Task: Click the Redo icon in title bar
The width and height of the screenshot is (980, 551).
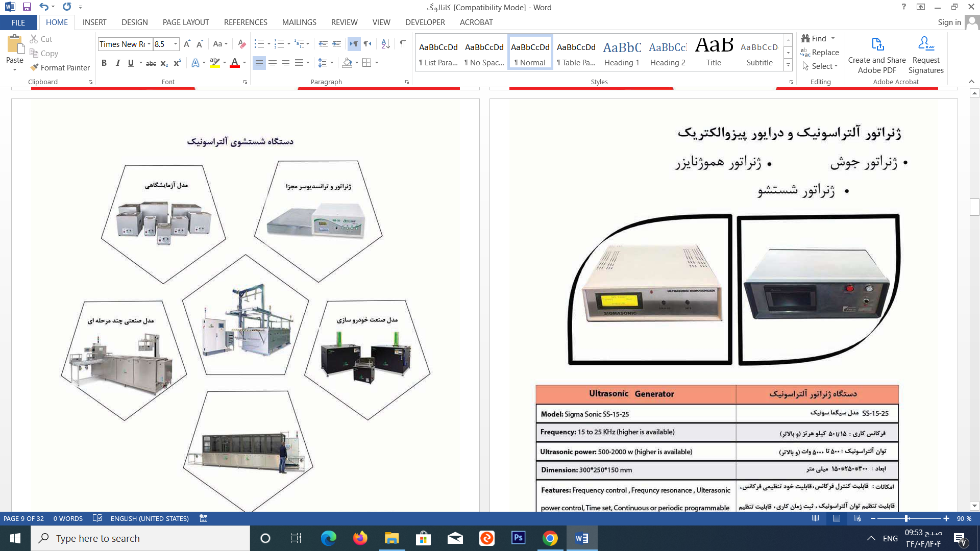Action: tap(67, 7)
